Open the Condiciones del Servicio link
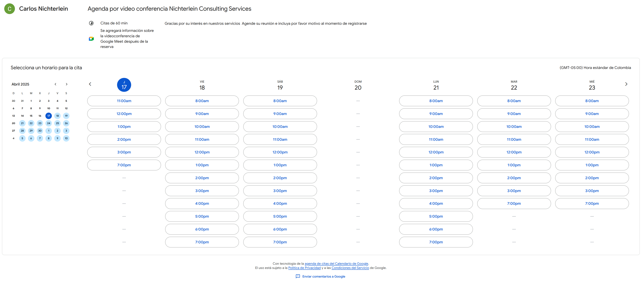Viewport: 644px width, 284px height. click(350, 268)
